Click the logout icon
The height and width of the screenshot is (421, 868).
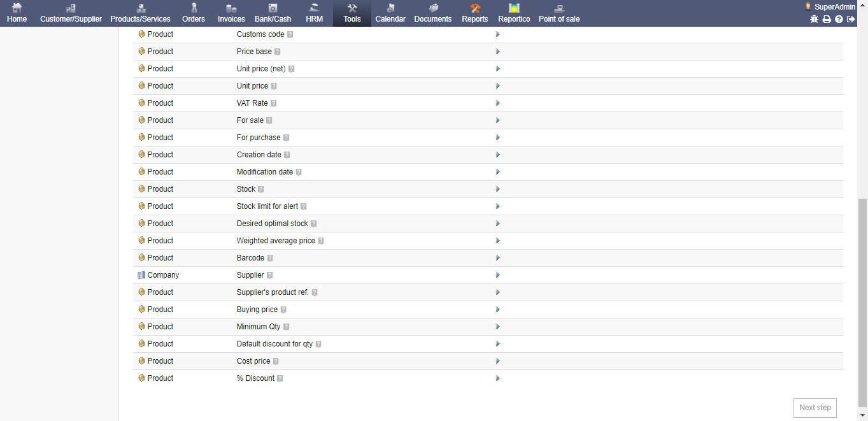point(851,19)
